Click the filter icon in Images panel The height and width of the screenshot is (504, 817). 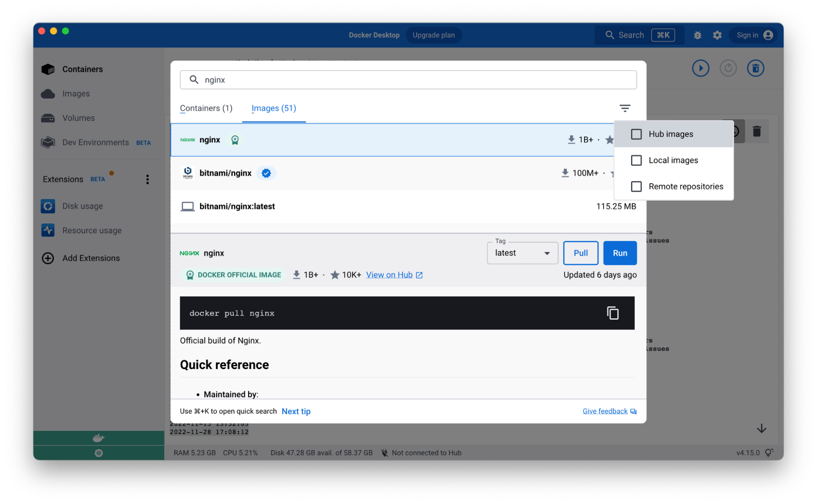coord(625,108)
